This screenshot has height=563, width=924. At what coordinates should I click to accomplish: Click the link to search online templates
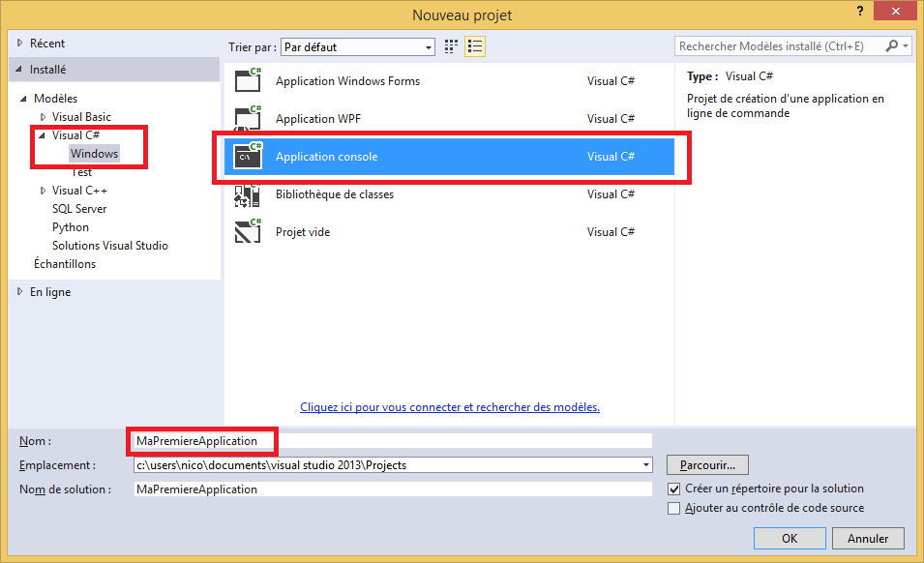[x=450, y=407]
